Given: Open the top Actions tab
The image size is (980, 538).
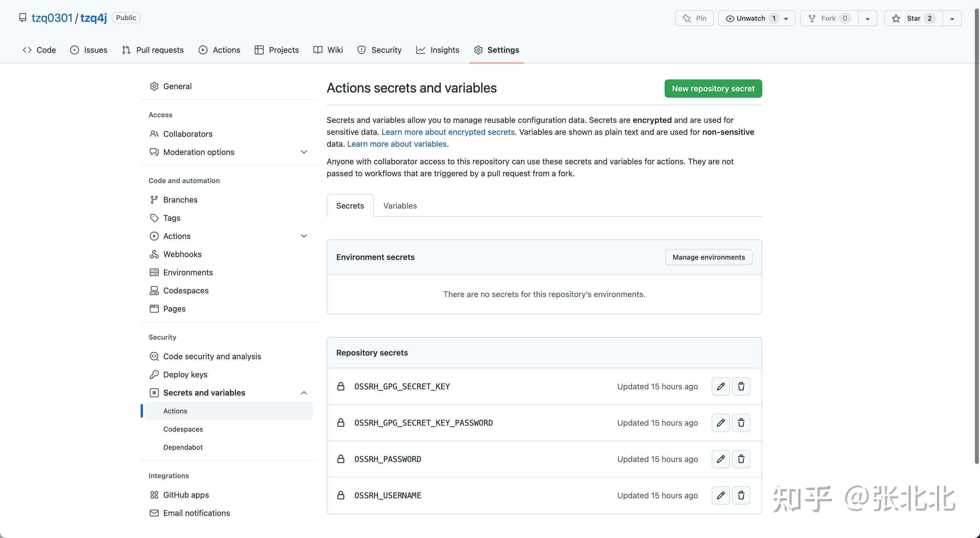Looking at the screenshot, I should point(219,50).
